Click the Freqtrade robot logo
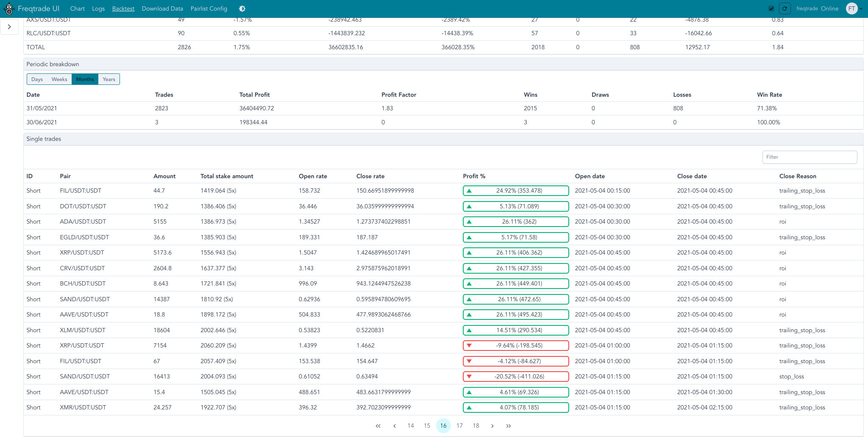The width and height of the screenshot is (868, 437). click(x=9, y=8)
